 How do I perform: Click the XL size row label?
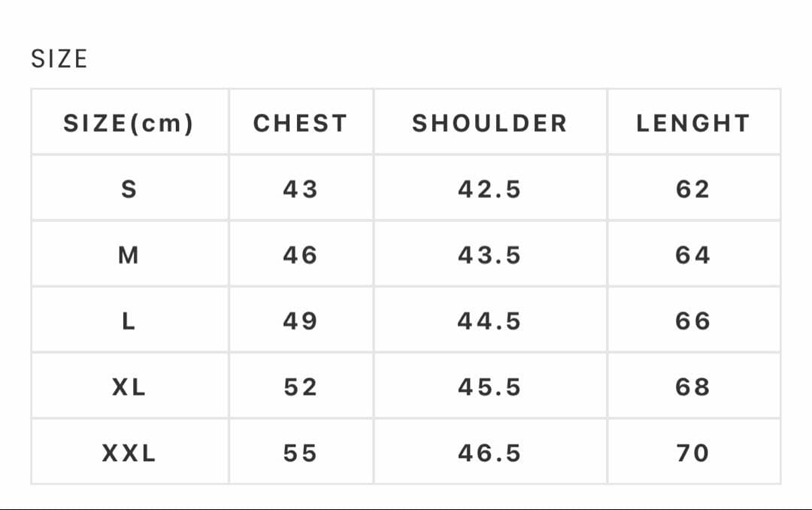[x=129, y=387]
